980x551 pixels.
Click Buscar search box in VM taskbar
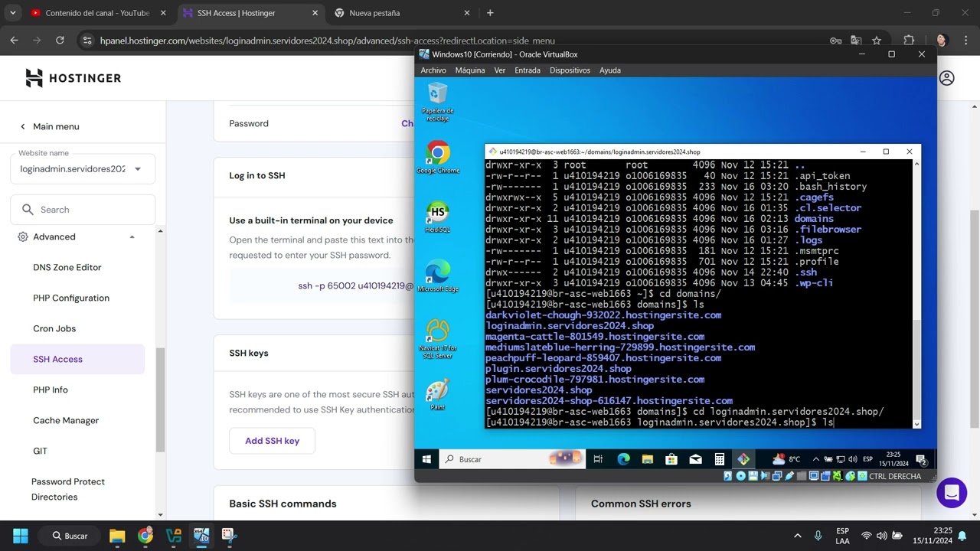click(513, 459)
